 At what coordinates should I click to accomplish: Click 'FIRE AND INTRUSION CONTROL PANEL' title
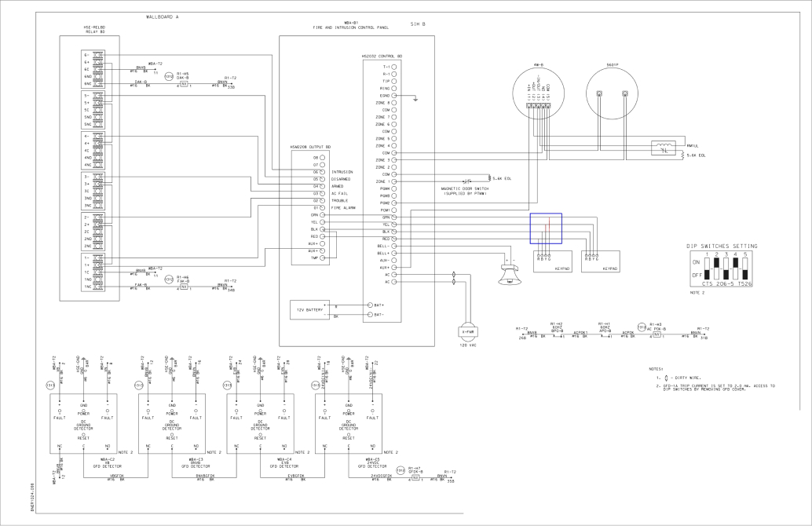click(x=350, y=27)
